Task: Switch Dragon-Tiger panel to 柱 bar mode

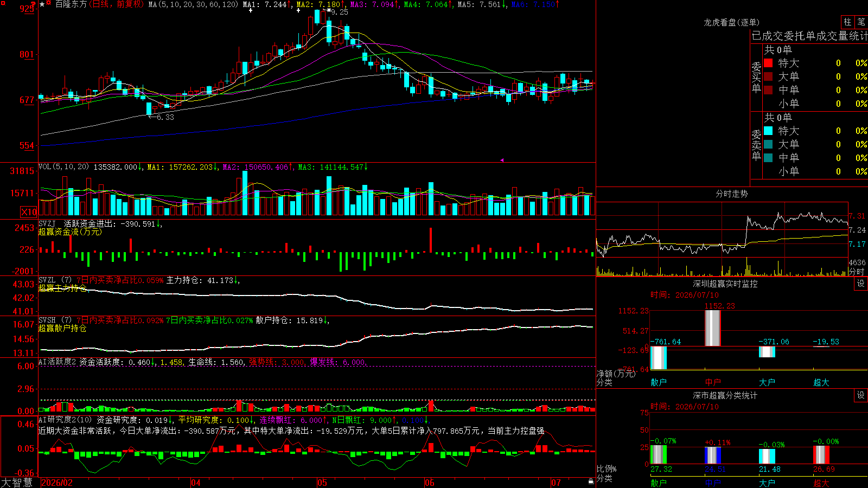Action: [x=847, y=22]
